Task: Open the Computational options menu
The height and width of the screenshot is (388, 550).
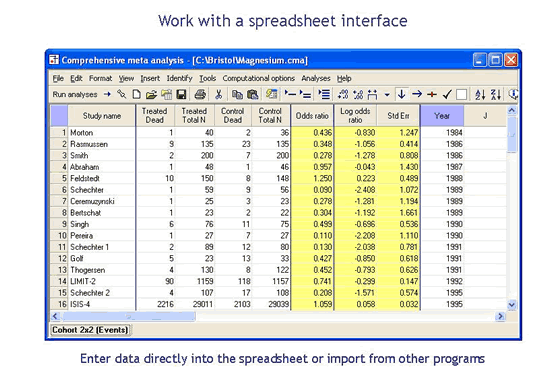Action: point(259,78)
